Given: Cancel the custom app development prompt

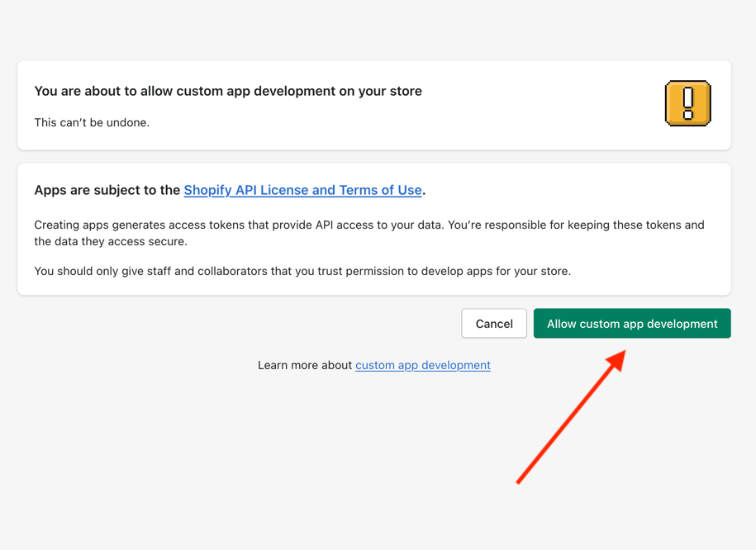Looking at the screenshot, I should coord(494,324).
